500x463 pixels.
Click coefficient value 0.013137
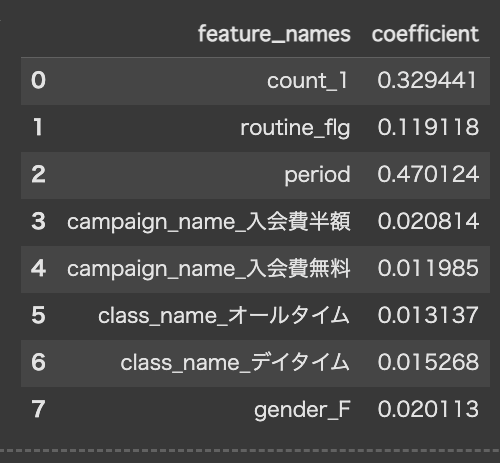pyautogui.click(x=428, y=315)
